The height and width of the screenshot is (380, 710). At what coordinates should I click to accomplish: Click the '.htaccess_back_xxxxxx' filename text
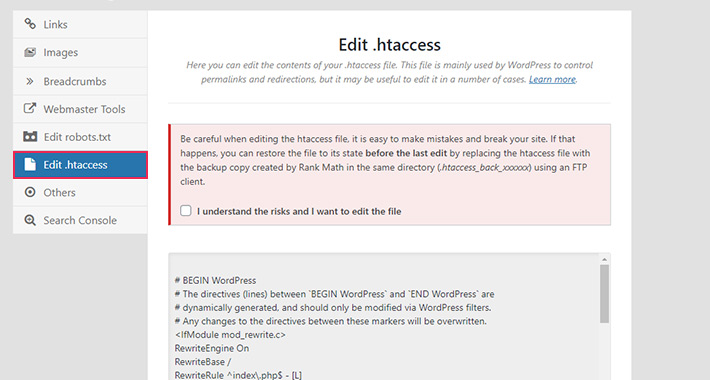click(484, 168)
